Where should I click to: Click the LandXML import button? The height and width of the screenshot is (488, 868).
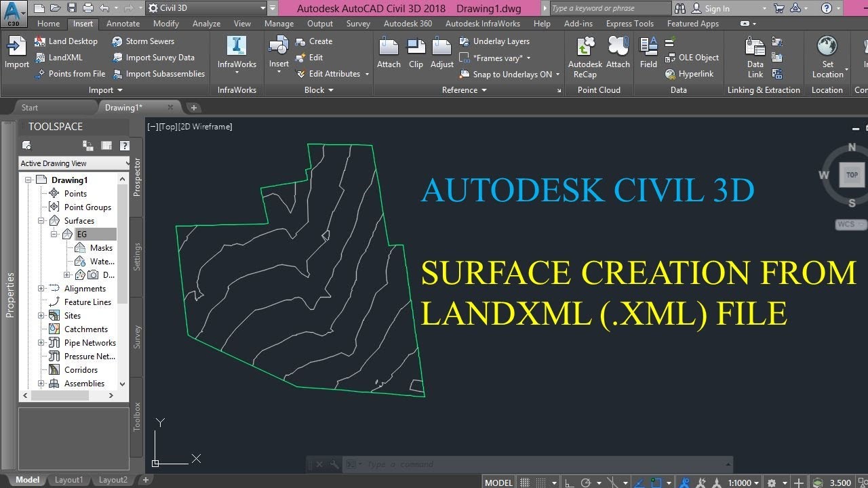(58, 58)
